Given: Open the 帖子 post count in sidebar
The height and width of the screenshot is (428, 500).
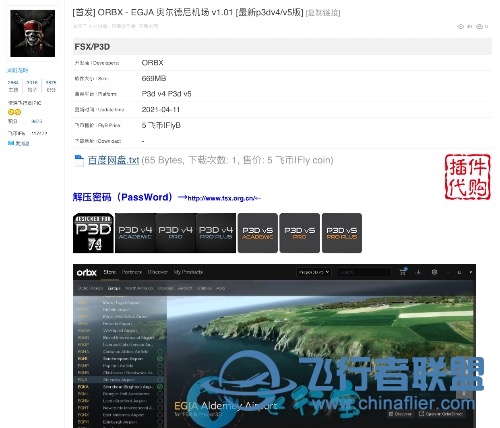Looking at the screenshot, I should (32, 86).
